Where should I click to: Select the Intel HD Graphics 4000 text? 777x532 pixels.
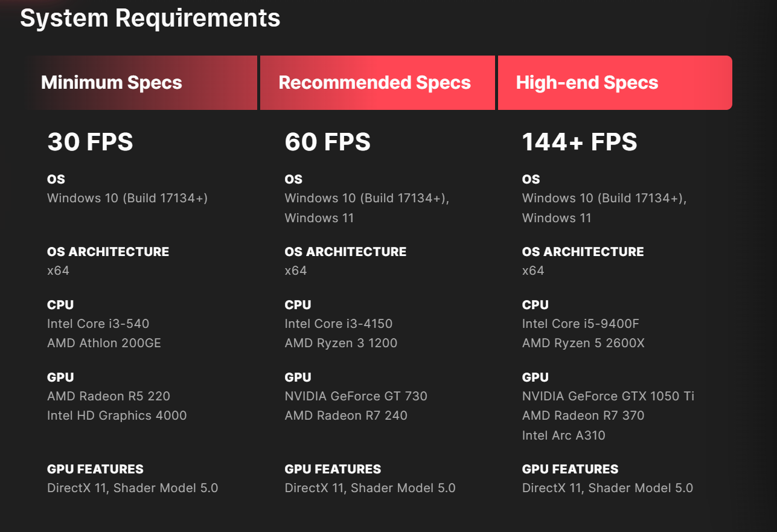(117, 415)
